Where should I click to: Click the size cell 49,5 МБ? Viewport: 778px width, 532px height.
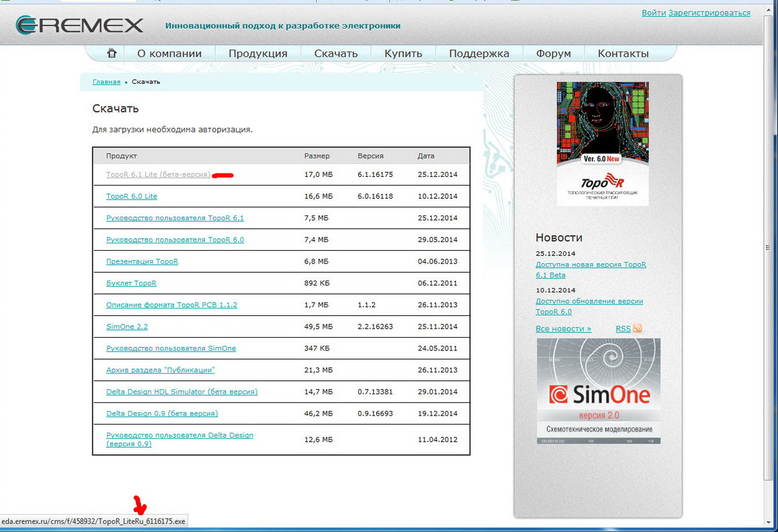(319, 327)
